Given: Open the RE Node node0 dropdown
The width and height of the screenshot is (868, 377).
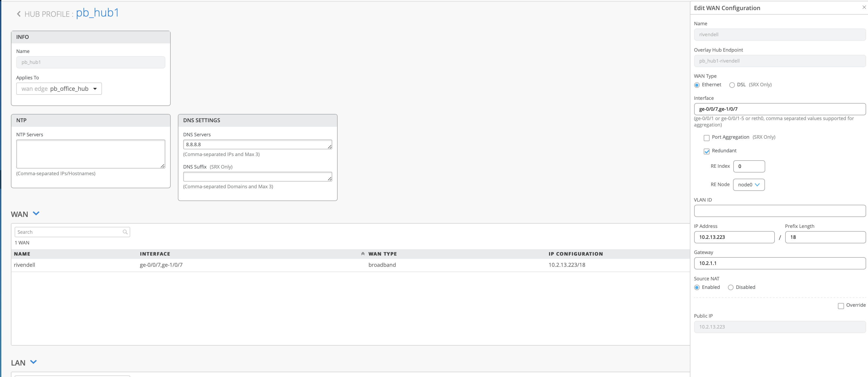Looking at the screenshot, I should 748,185.
